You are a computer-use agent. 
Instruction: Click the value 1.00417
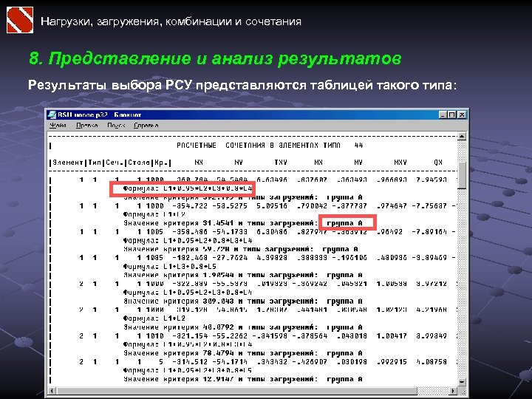[392, 336]
